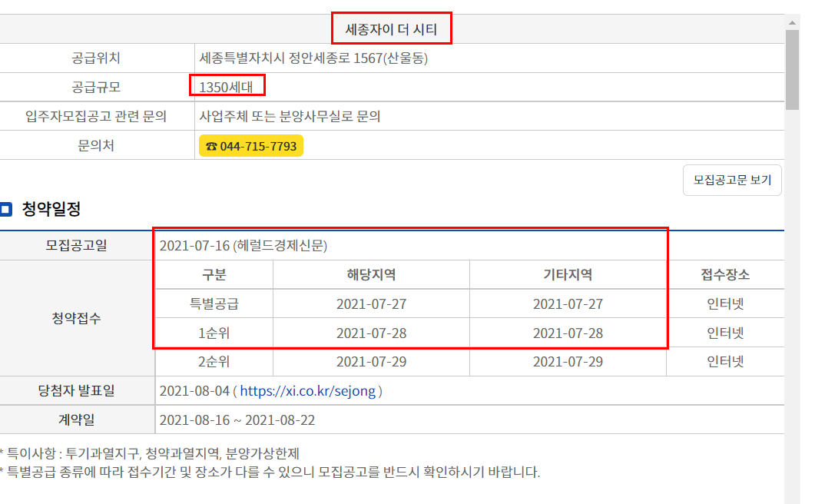Screen dimensions: 815x504
Task: Click the 당첨자 발표일 row header
Action: tap(77, 391)
